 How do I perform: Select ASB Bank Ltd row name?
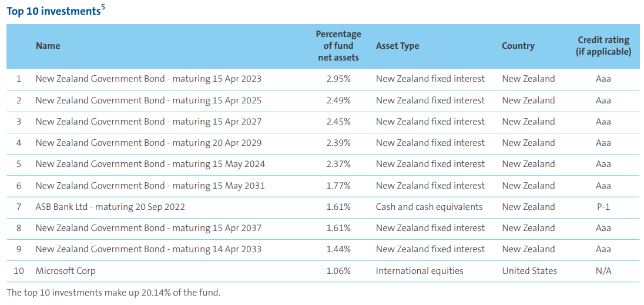[x=110, y=207]
